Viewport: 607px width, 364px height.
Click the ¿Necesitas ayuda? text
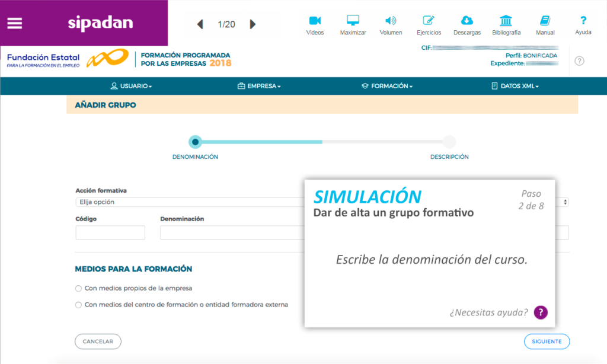pyautogui.click(x=488, y=312)
